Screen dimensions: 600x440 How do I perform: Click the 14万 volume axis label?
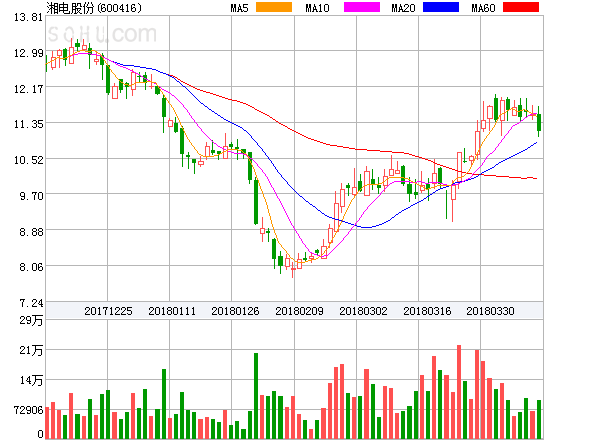coord(31,380)
